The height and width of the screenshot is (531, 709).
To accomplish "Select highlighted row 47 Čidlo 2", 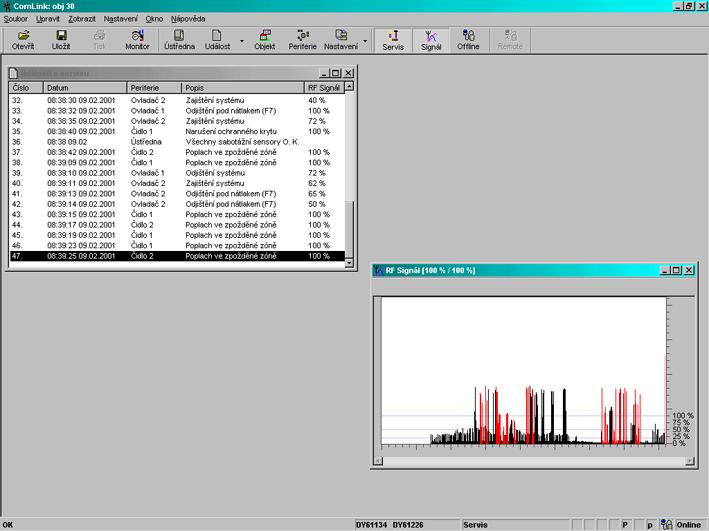I will point(177,256).
